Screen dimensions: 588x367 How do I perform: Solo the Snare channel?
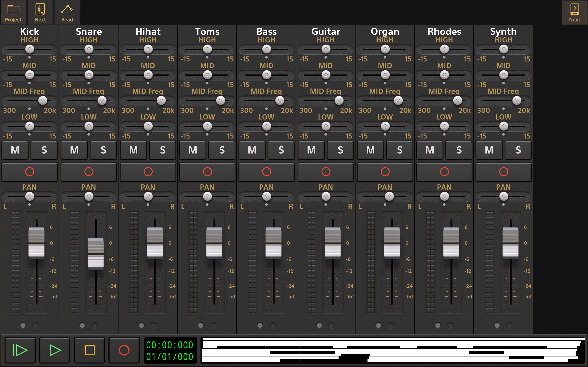104,150
